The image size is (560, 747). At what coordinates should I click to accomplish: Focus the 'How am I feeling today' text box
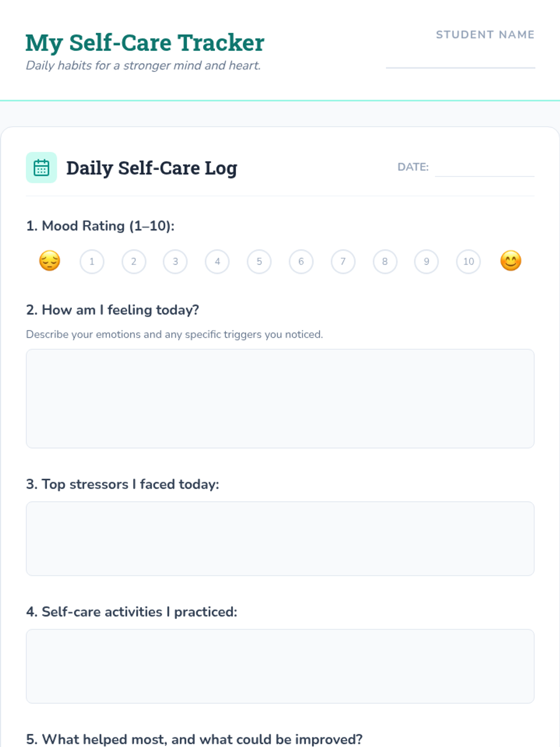pyautogui.click(x=280, y=398)
